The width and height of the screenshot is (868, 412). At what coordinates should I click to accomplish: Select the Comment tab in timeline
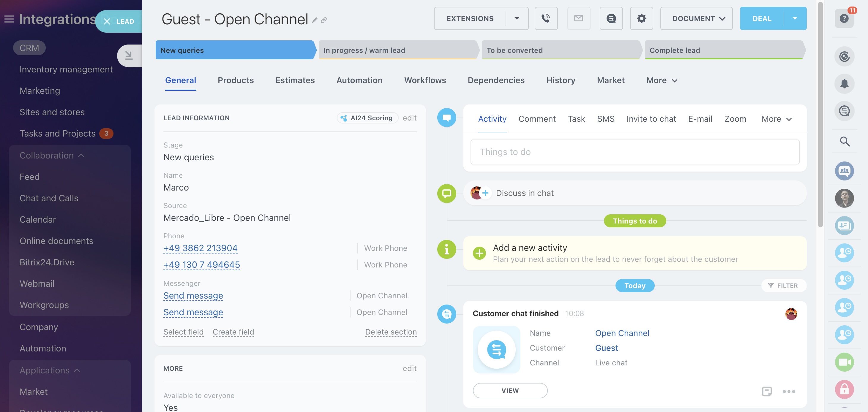click(537, 119)
